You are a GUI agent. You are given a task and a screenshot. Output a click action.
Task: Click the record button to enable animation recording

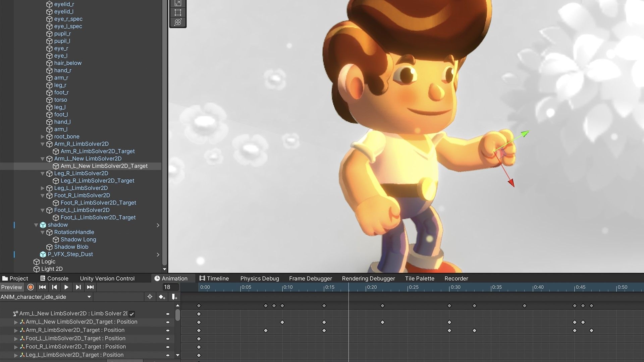30,287
